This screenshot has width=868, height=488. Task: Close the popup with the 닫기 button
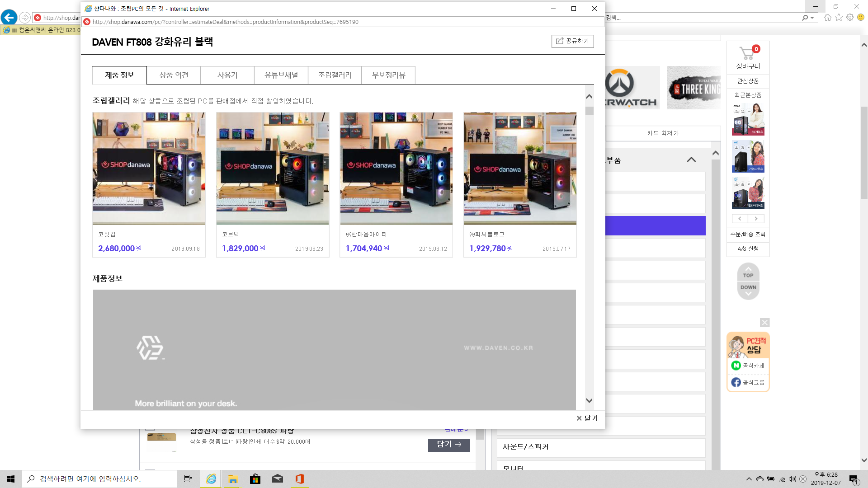pyautogui.click(x=587, y=418)
